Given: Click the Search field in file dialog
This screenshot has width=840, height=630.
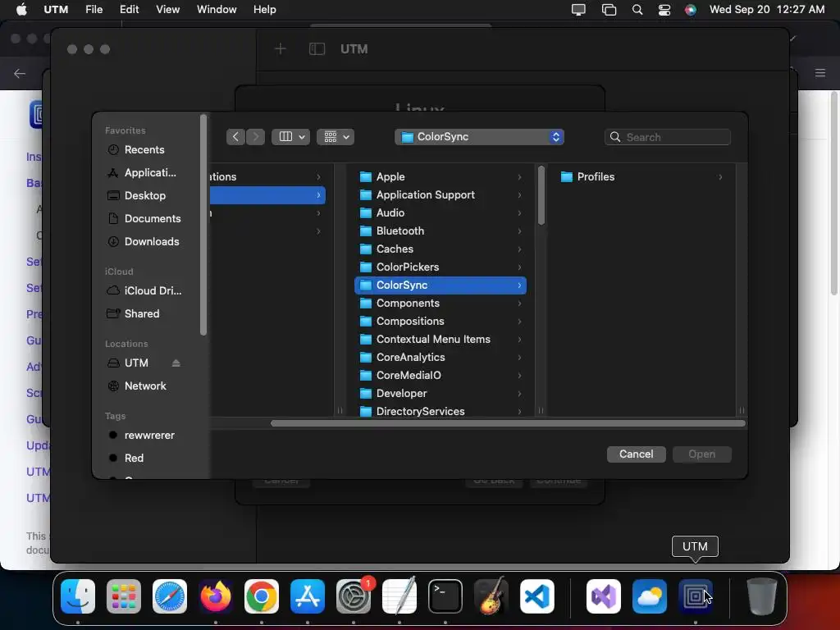Looking at the screenshot, I should (x=668, y=137).
